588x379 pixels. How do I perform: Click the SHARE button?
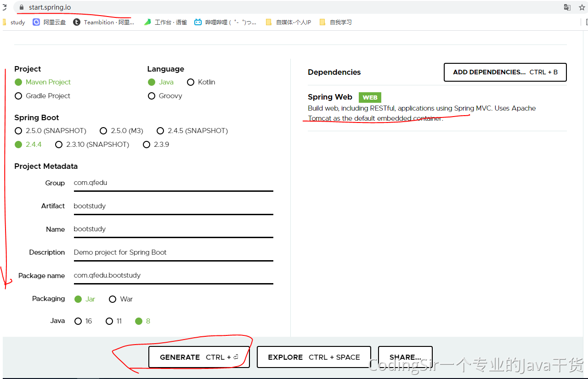(405, 357)
